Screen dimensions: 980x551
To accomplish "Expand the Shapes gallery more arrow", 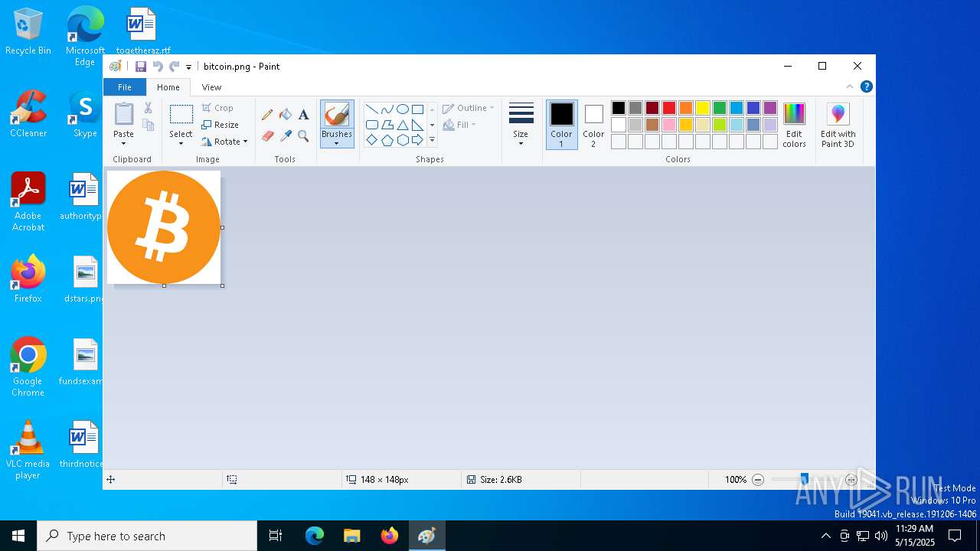I will pyautogui.click(x=432, y=140).
